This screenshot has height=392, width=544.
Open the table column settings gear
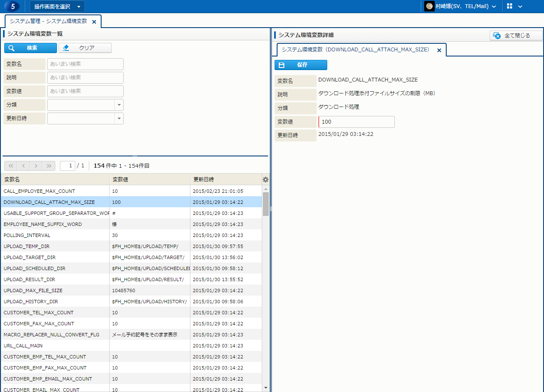coord(266,180)
